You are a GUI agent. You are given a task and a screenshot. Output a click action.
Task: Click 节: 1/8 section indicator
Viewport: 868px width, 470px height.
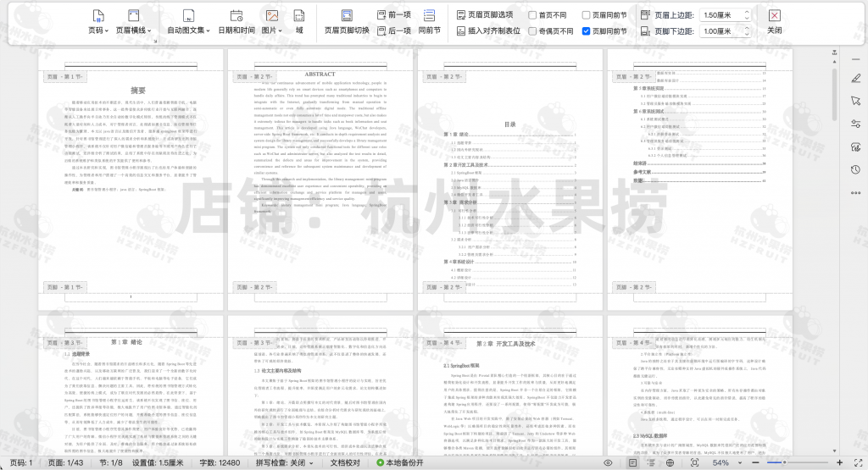click(x=111, y=463)
